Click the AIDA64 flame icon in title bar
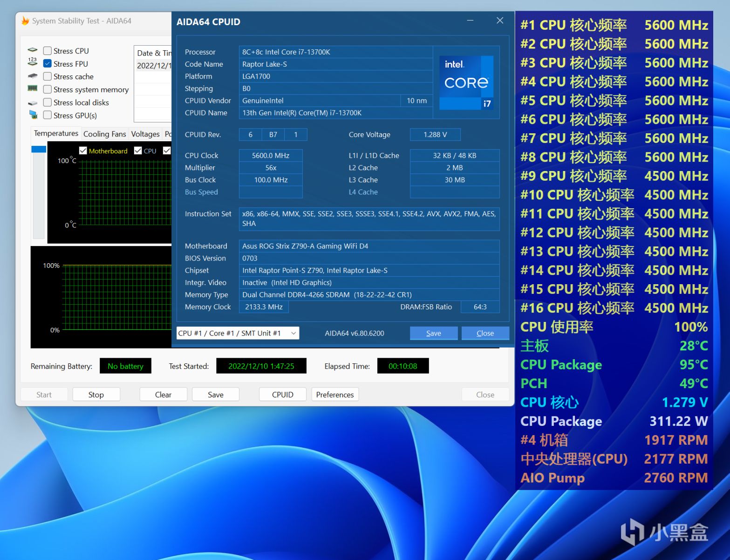The image size is (730, 560). (25, 21)
